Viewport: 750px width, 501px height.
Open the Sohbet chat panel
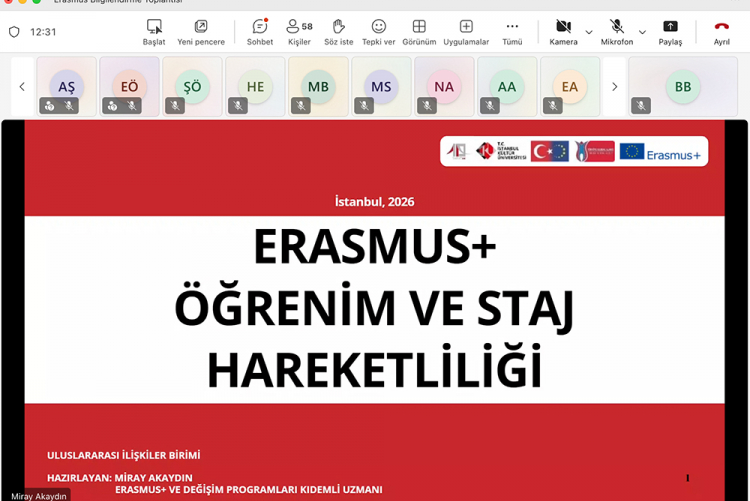[260, 32]
